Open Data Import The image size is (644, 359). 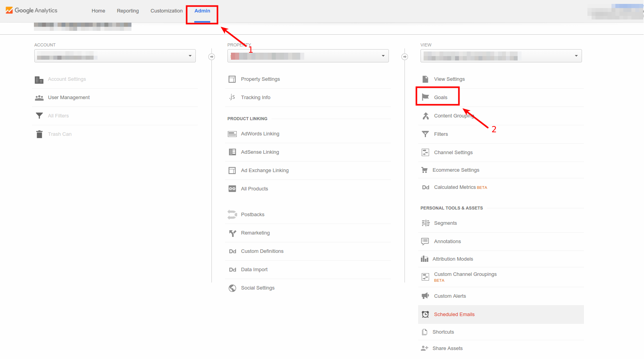(x=254, y=270)
